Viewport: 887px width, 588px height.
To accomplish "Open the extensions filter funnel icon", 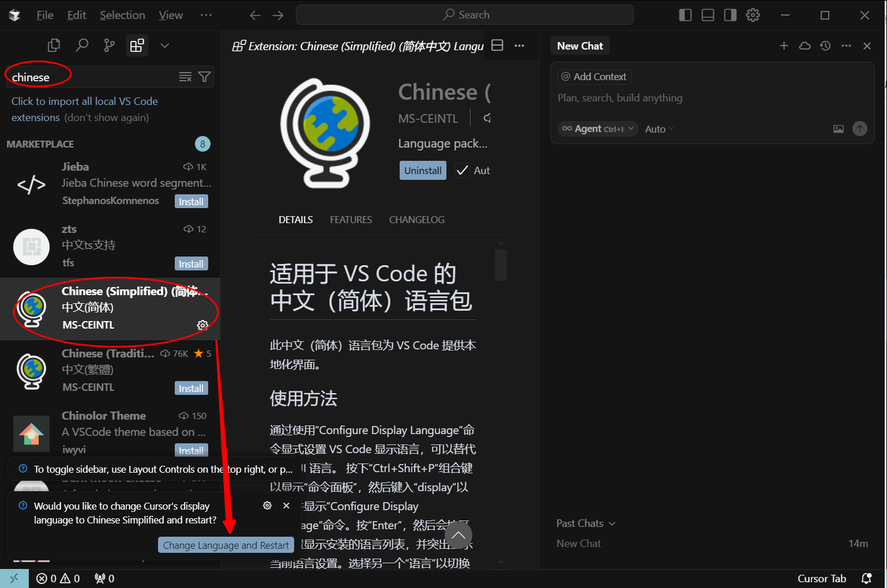I will click(x=204, y=76).
